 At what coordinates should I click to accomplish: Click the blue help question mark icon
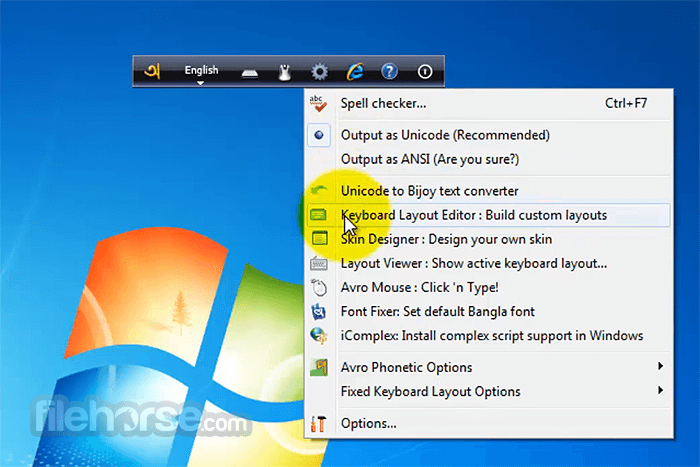pos(389,71)
